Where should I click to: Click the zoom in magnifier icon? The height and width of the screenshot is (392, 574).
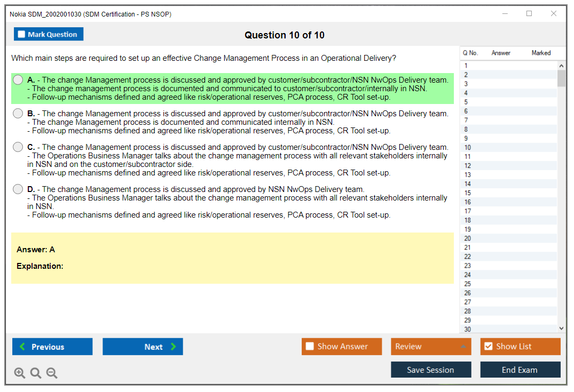tap(20, 373)
